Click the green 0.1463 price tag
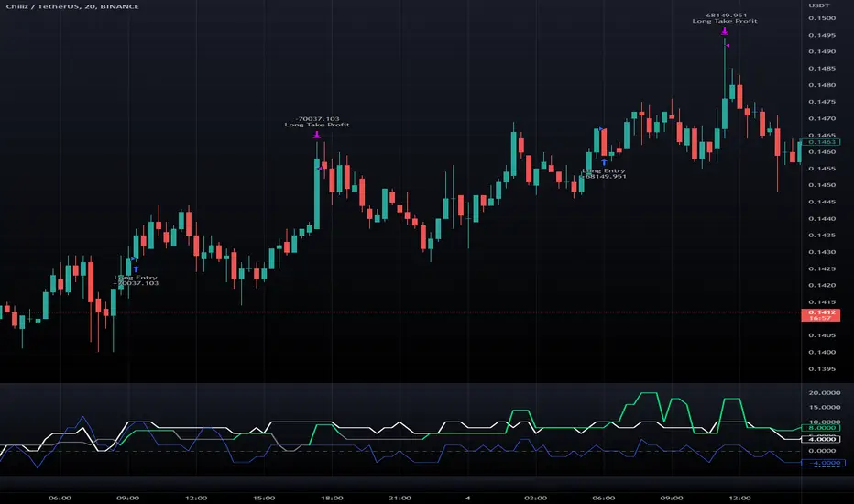Screen dimensions: 854x504 pos(821,142)
